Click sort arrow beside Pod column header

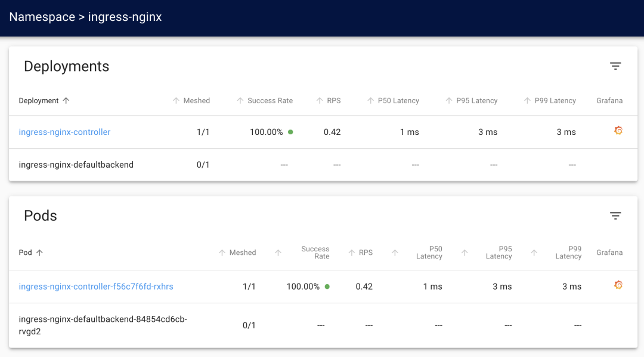pos(40,253)
